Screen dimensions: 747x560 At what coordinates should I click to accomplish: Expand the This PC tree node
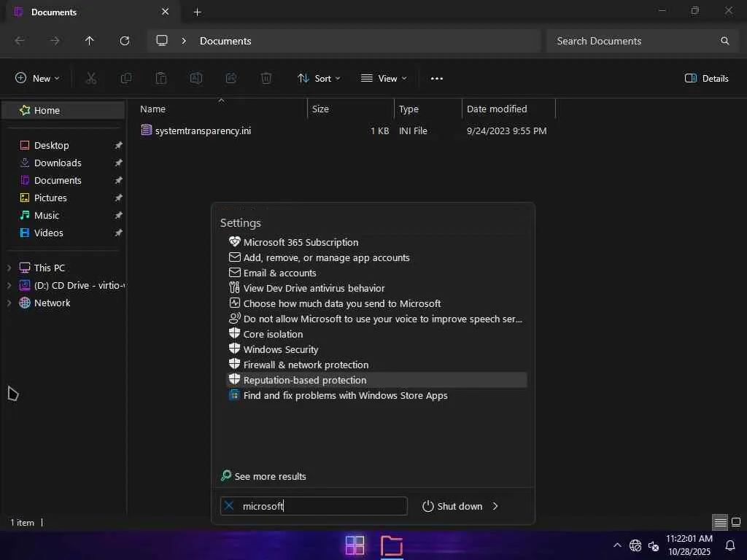click(x=9, y=268)
